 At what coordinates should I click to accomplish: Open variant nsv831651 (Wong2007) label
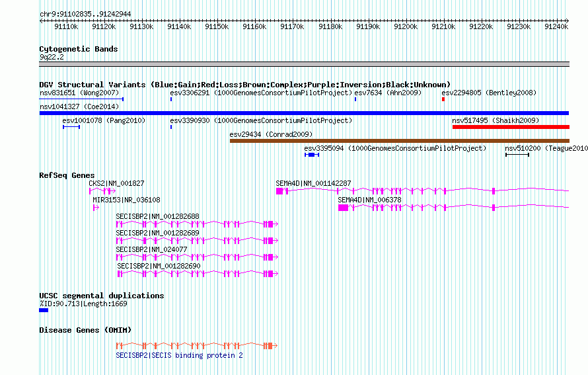[x=79, y=93]
